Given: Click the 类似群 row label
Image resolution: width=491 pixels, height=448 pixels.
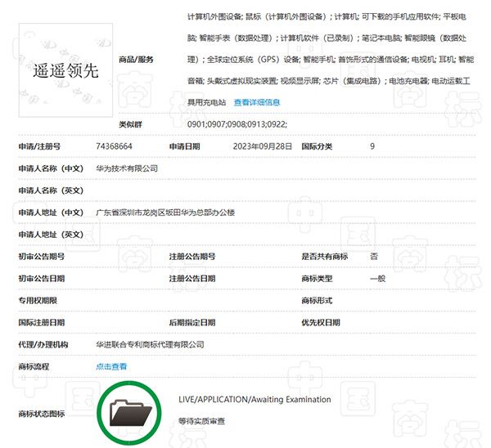Looking at the screenshot, I should tap(131, 124).
